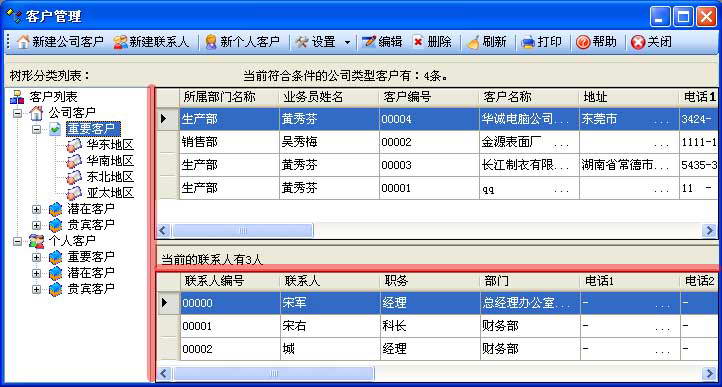Click the contacts grid horizontal scrollbar thumb
This screenshot has width=722, height=387.
(x=274, y=373)
